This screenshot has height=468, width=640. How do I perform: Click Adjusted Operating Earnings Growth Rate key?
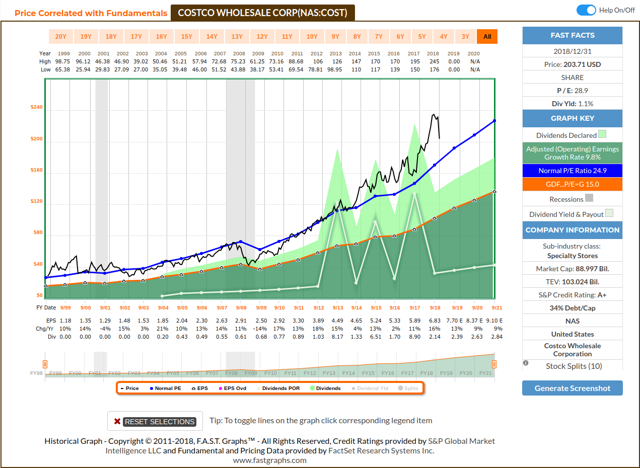(x=572, y=153)
